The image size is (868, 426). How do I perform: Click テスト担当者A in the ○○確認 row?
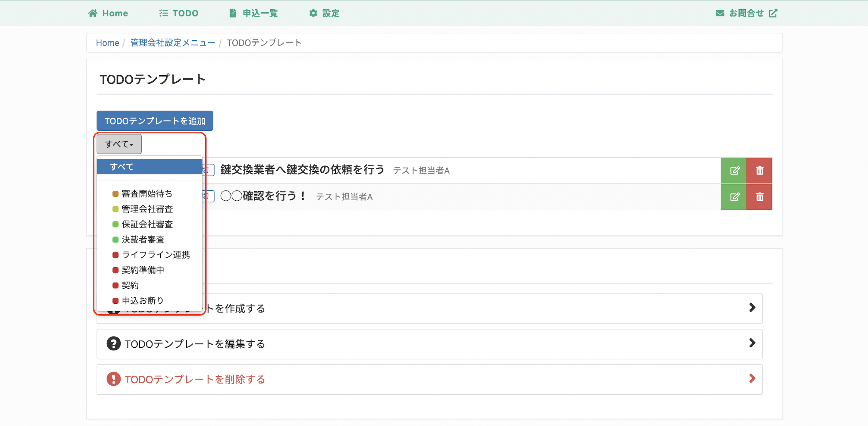coord(344,197)
